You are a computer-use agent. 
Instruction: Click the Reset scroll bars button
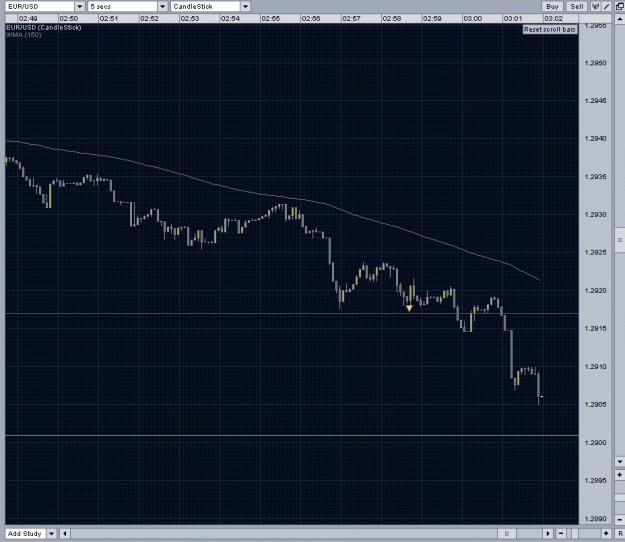(550, 29)
